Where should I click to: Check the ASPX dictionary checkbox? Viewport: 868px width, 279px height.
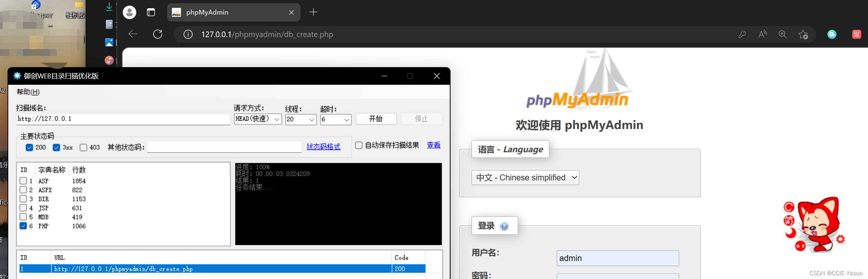click(23, 190)
